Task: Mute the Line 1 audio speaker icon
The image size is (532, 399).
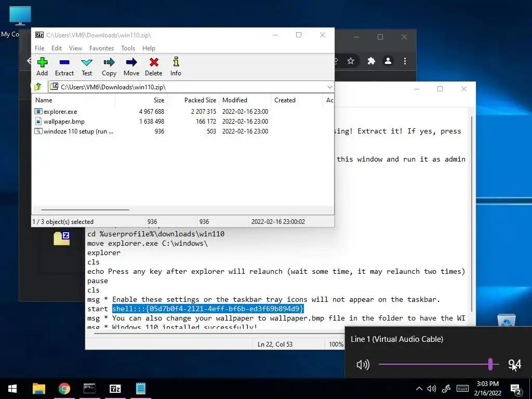Action: pyautogui.click(x=363, y=365)
